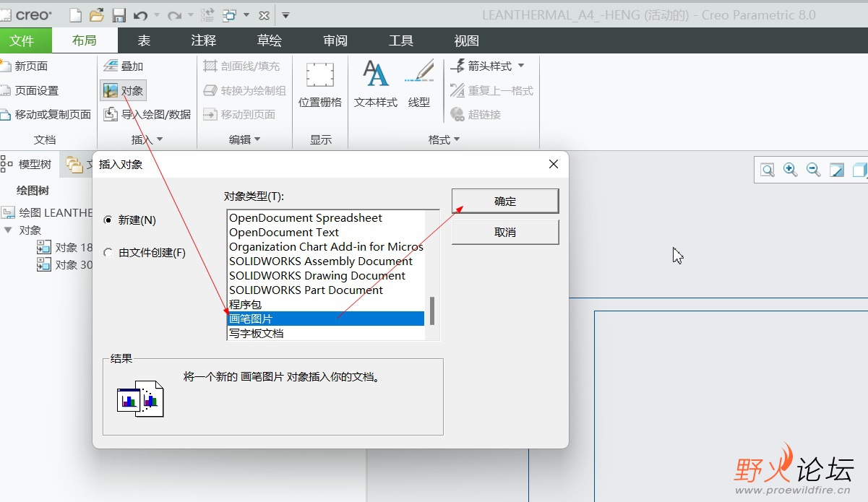Select 写字板文档 in object type list
This screenshot has width=868, height=502.
[325, 333]
